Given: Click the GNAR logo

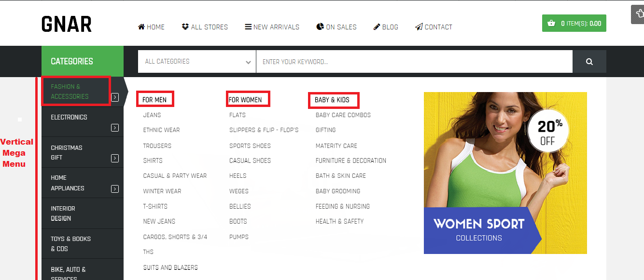Looking at the screenshot, I should [x=67, y=24].
